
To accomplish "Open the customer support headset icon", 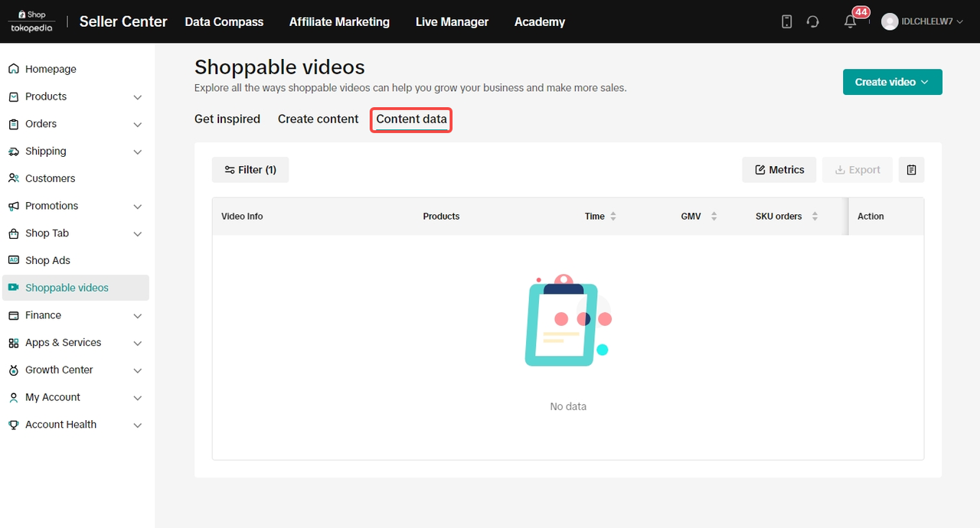I will 813,21.
